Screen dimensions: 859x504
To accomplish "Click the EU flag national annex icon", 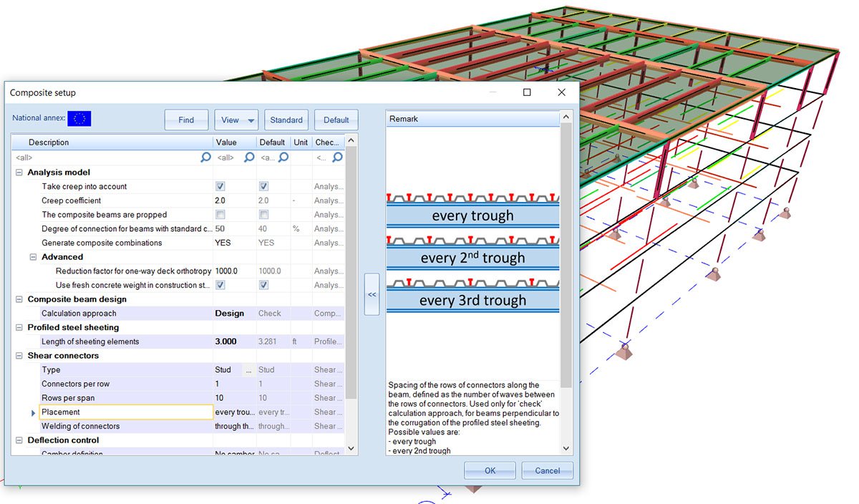I will pos(79,119).
